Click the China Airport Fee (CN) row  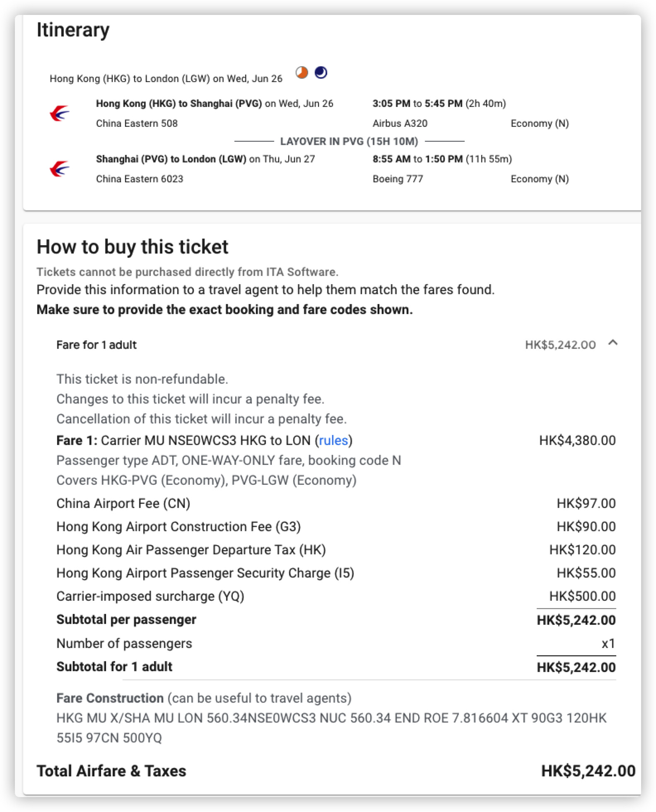coord(123,503)
